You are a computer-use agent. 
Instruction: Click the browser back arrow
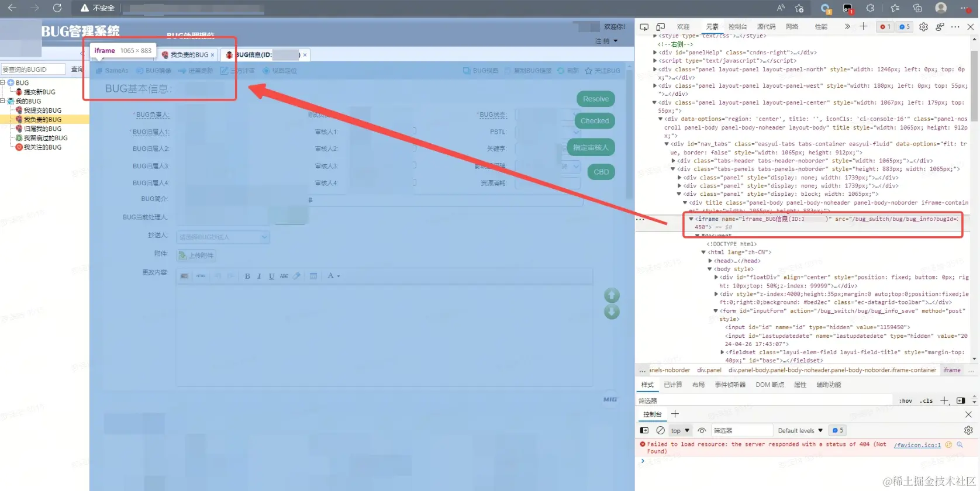point(12,8)
